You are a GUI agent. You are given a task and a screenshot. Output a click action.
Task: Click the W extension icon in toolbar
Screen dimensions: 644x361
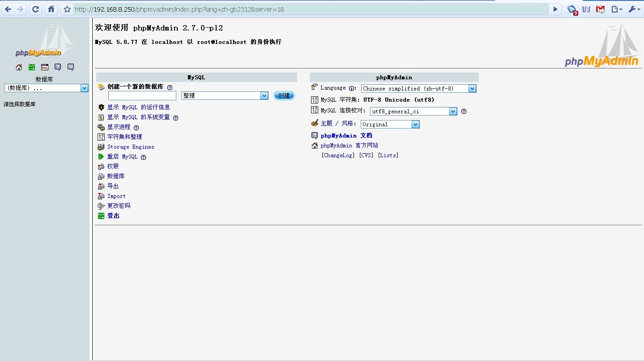586,9
